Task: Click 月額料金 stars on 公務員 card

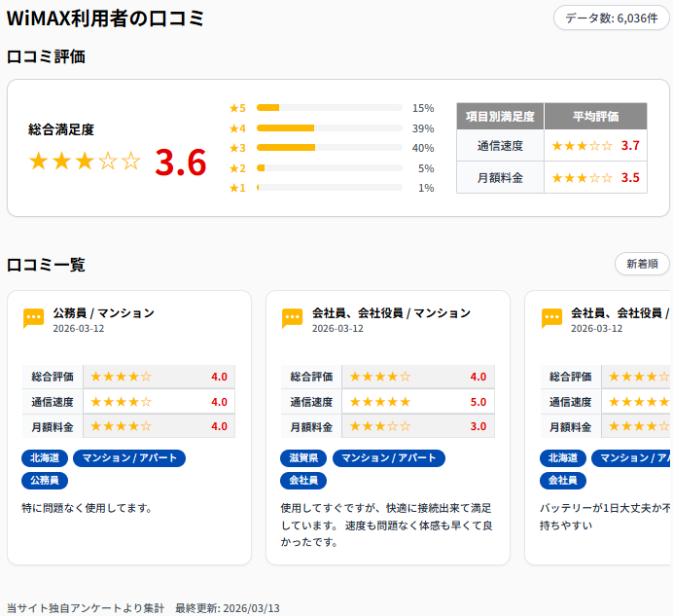Action: (121, 426)
